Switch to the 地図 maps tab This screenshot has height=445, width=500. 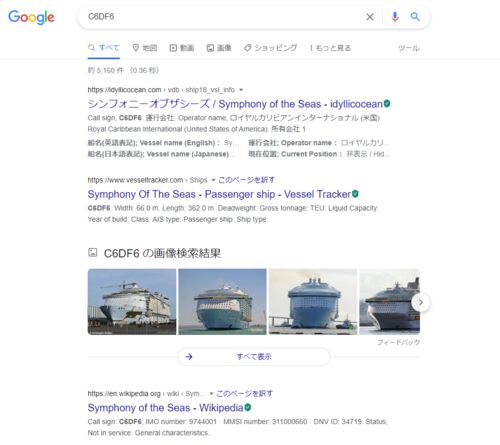tap(145, 48)
